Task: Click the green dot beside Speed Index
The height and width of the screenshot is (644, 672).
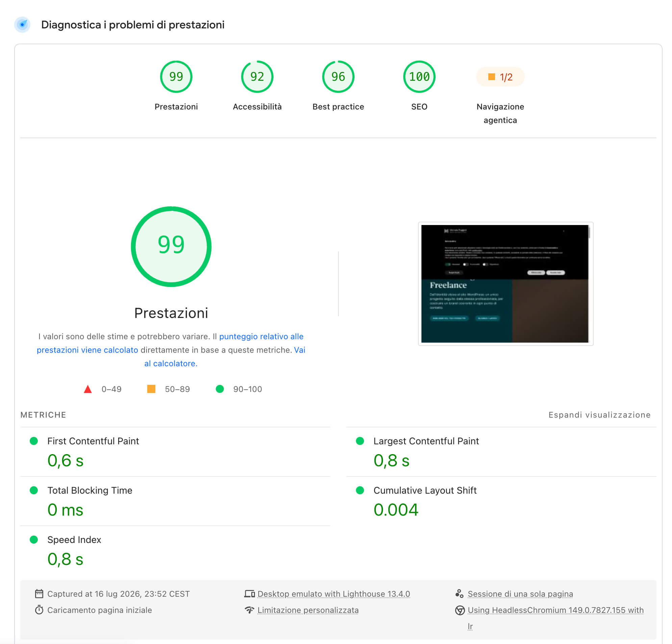Action: (34, 540)
